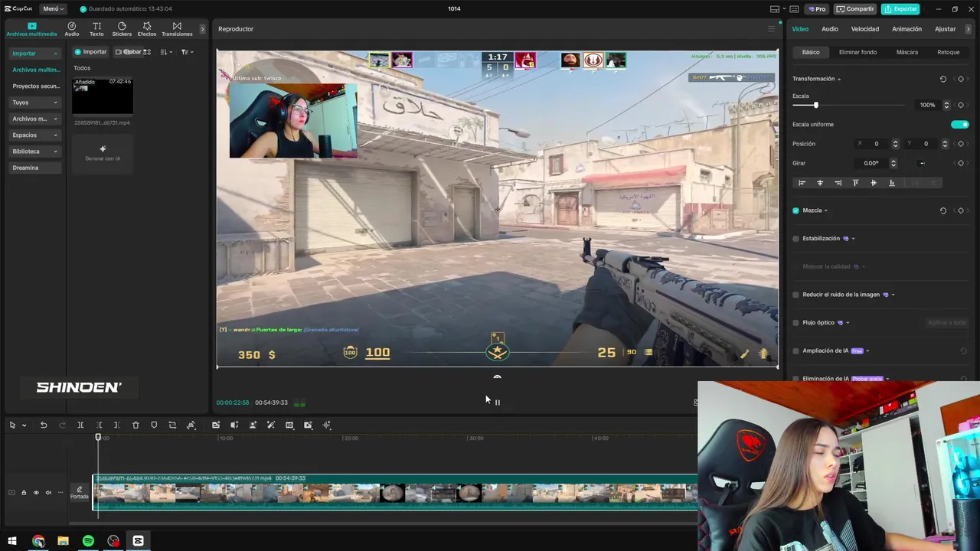This screenshot has width=980, height=551.
Task: Select the Eliminar fondo sub-tab
Action: coord(857,52)
